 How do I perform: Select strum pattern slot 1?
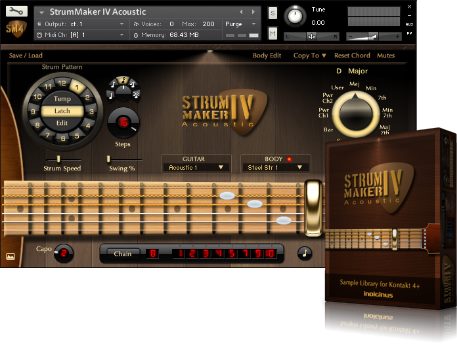[x=77, y=87]
